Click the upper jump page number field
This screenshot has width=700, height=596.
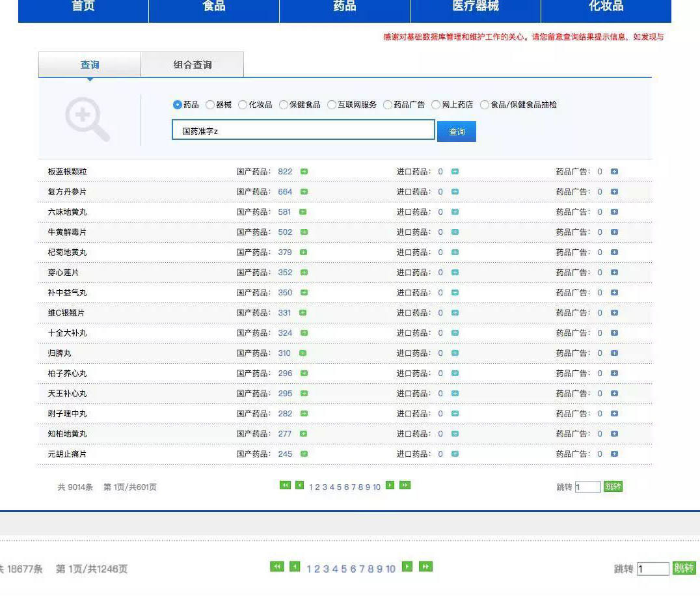tap(588, 487)
